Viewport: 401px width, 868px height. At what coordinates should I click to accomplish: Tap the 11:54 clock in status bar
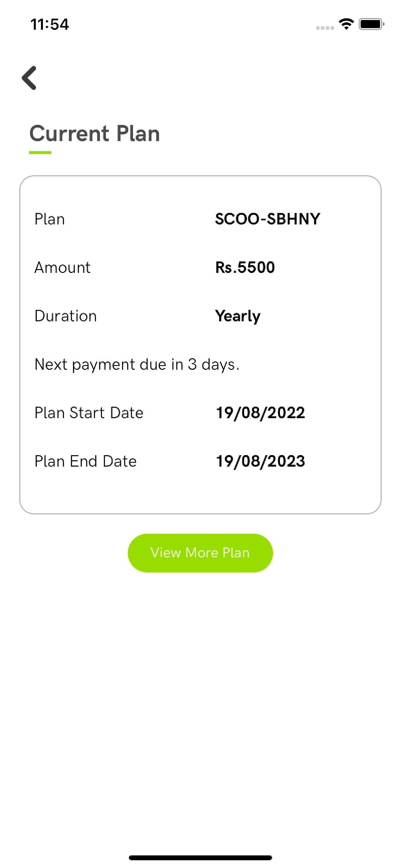coord(50,25)
